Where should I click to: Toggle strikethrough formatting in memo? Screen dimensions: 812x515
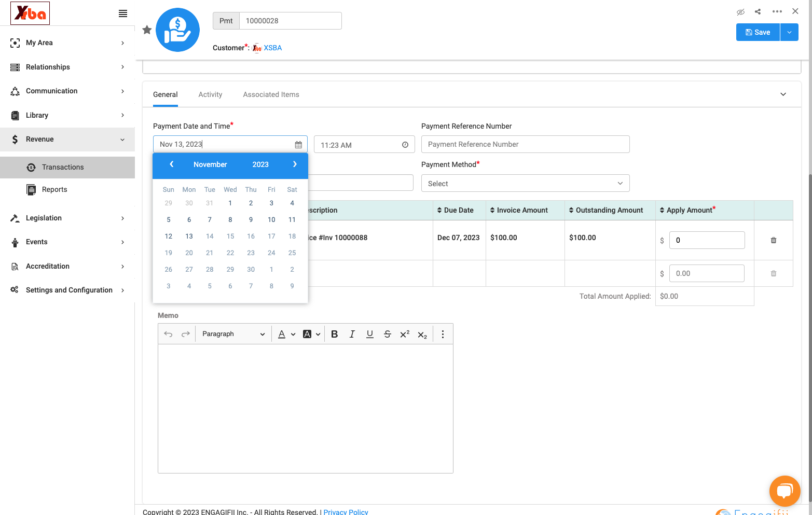click(x=388, y=334)
